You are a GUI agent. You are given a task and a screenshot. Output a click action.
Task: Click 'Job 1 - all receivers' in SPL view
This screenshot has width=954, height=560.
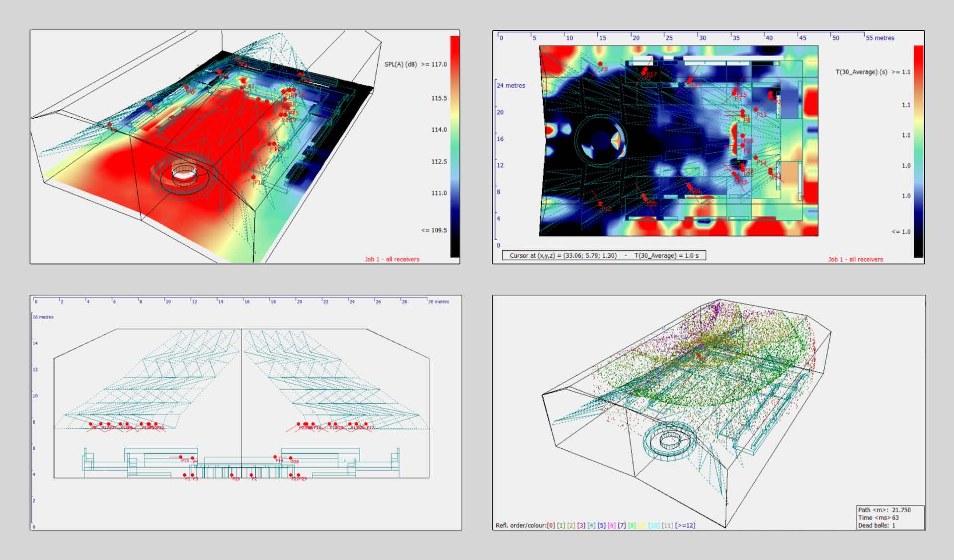392,259
